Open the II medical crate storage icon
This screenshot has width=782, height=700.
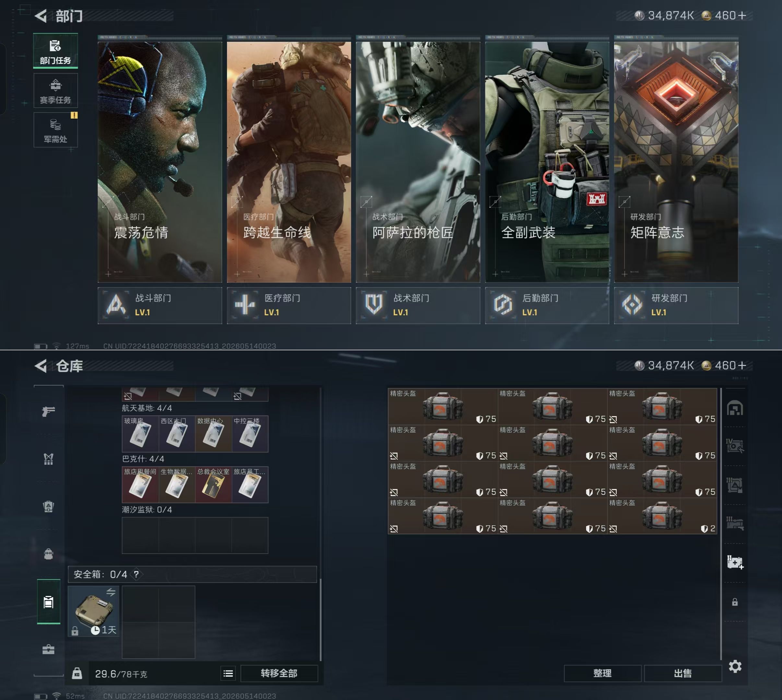coord(735,562)
